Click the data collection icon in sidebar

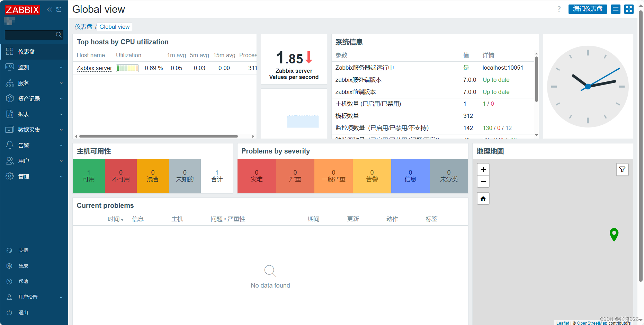(10, 130)
